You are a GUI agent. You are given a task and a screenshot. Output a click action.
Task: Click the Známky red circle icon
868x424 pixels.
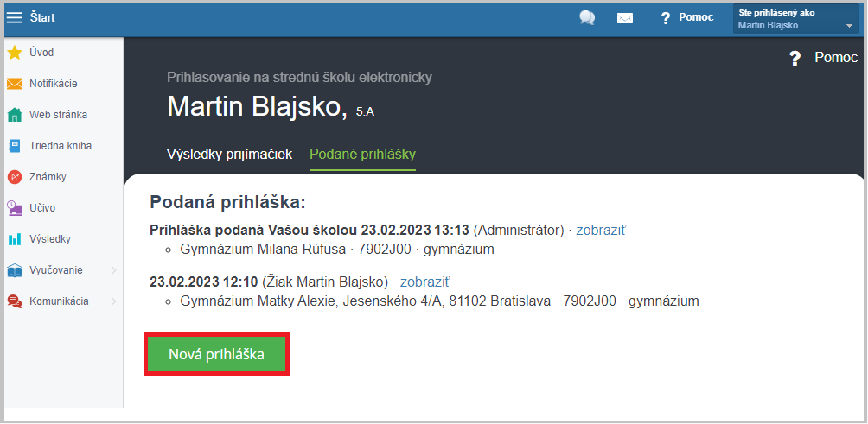15,177
